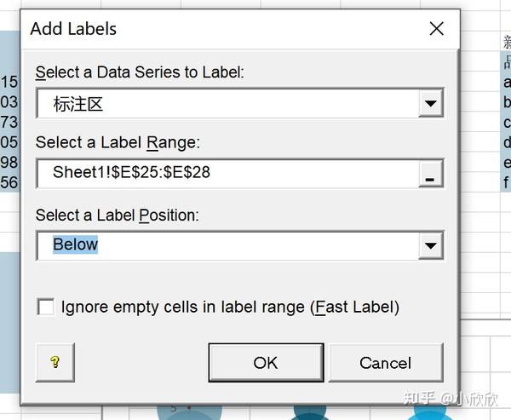Select background cell ending in 73
511x420 pixels.
pos(9,122)
